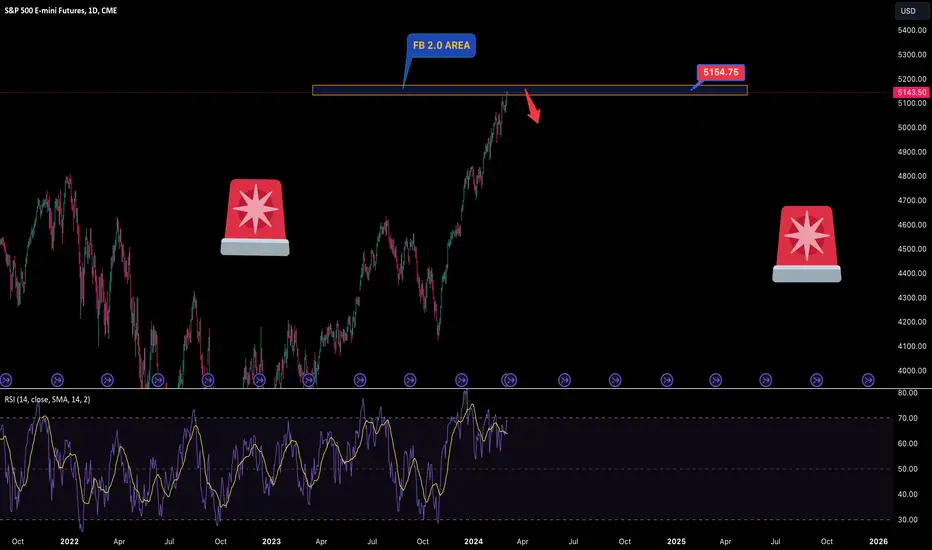Click the 5300.00 price axis label
Image resolution: width=932 pixels, height=550 pixels.
[912, 54]
